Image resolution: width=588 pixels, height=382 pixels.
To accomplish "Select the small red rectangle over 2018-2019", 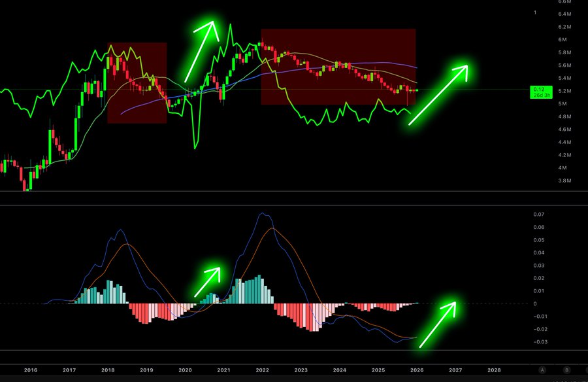I will (x=137, y=82).
